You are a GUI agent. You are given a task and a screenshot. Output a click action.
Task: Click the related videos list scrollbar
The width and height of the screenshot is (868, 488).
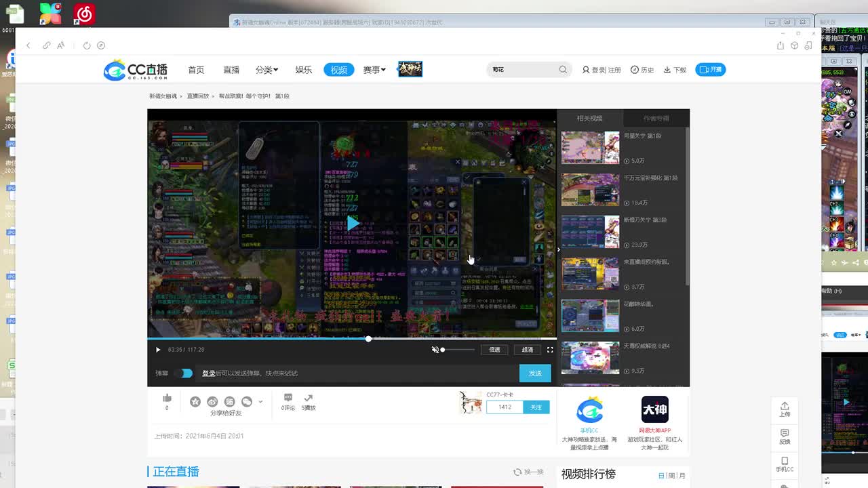[x=688, y=207]
